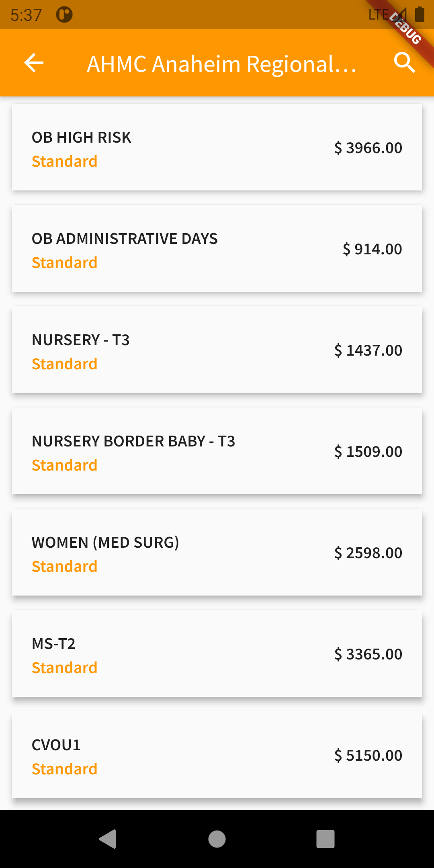This screenshot has width=434, height=868.
Task: Tap the $ 914.00 amount
Action: pyautogui.click(x=372, y=249)
